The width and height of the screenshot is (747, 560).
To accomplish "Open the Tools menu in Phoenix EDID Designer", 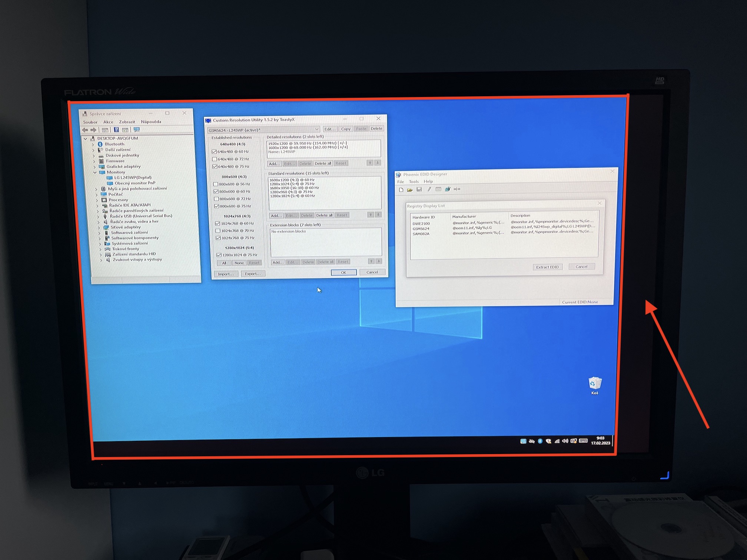I will [x=414, y=182].
